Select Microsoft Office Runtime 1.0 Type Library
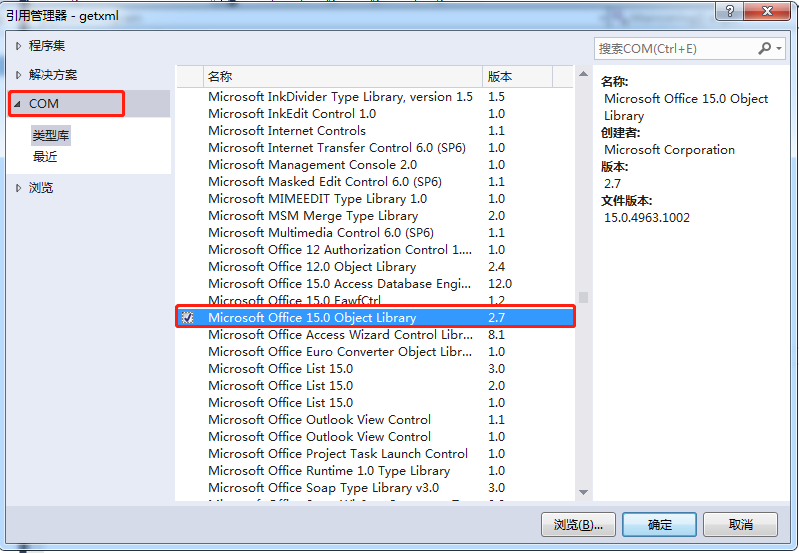 (x=376, y=470)
